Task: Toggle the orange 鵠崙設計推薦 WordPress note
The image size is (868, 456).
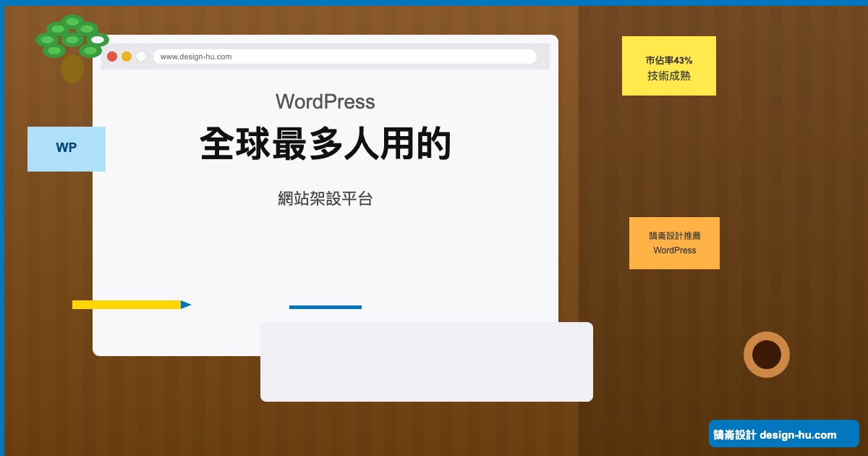Action: click(x=674, y=243)
